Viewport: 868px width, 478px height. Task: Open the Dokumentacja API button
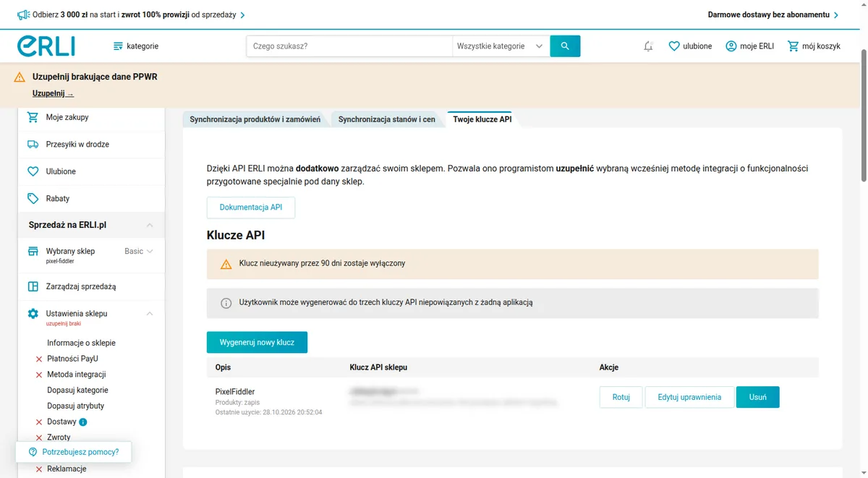(x=251, y=208)
